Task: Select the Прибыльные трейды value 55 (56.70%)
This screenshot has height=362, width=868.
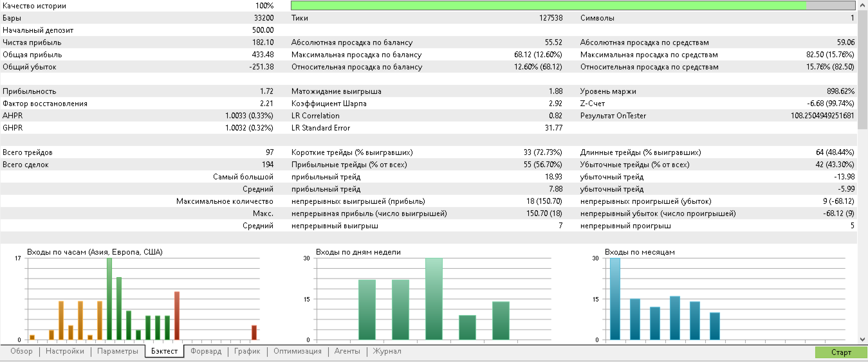Action: tap(544, 165)
